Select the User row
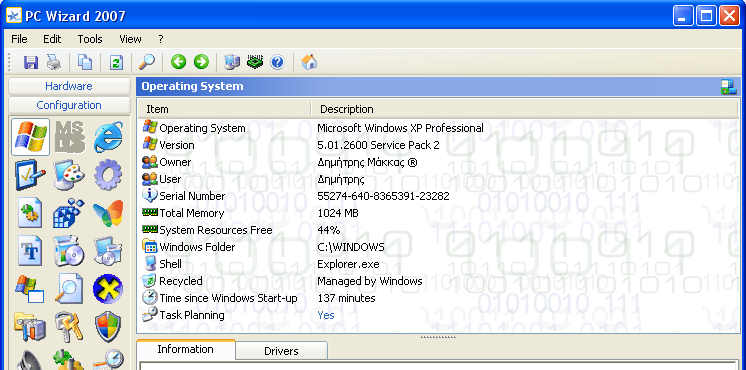The height and width of the screenshot is (370, 746). [x=438, y=179]
